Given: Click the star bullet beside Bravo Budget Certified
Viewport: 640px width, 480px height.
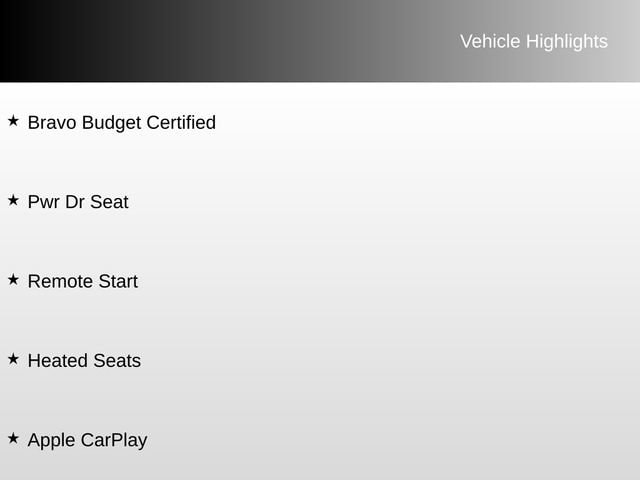Looking at the screenshot, I should pos(13,121).
